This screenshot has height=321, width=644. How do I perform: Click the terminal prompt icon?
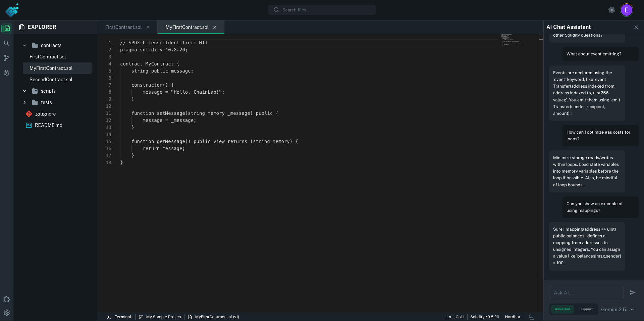coord(109,317)
